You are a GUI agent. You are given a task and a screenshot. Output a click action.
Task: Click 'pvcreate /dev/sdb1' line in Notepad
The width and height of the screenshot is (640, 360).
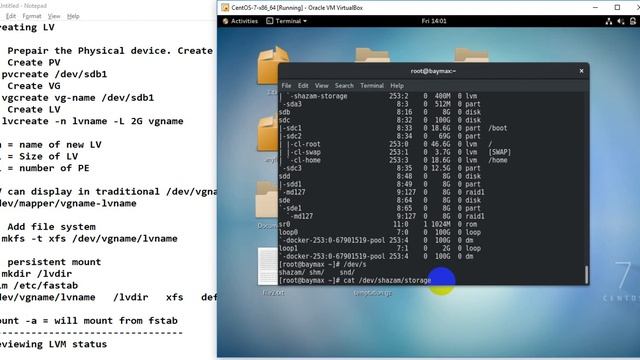tap(54, 74)
